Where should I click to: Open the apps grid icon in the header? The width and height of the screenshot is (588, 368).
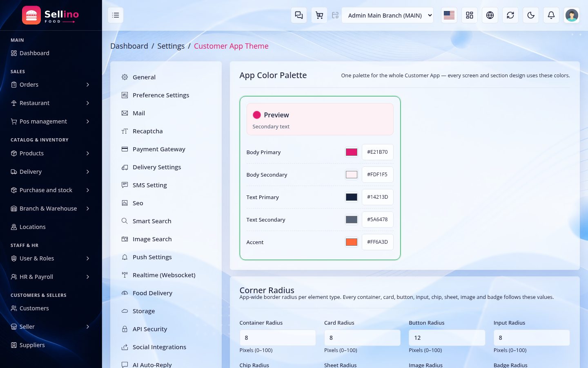470,15
